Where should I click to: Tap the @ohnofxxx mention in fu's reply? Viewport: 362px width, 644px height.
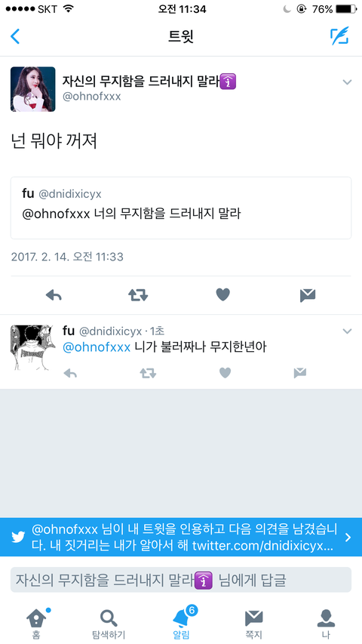[x=97, y=347]
